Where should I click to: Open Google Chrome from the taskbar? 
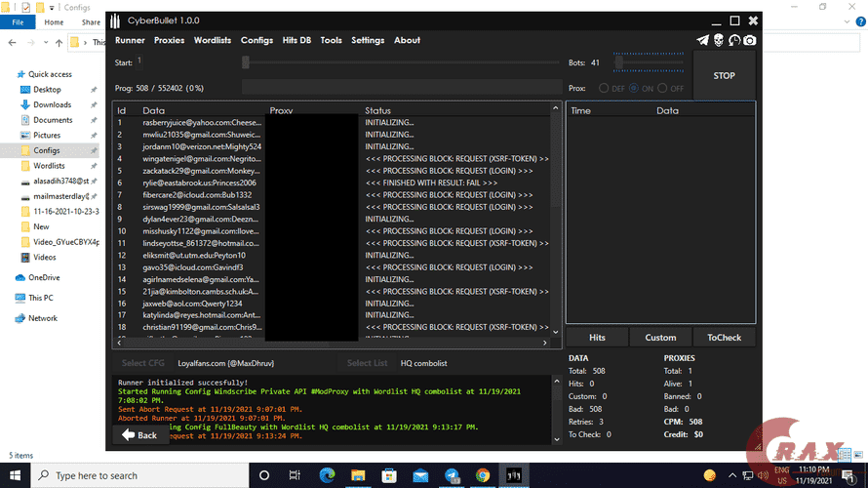pos(483,475)
